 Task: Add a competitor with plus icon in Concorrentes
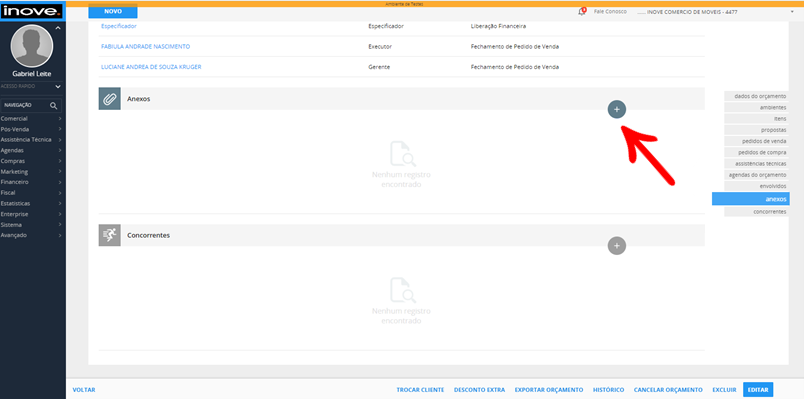(616, 246)
